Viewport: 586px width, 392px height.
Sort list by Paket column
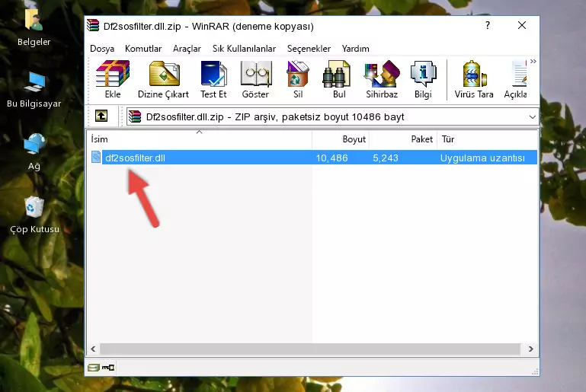point(403,139)
